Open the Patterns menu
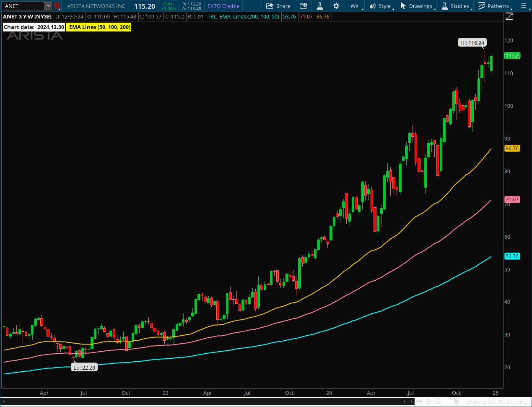The image size is (532, 407). pos(494,6)
